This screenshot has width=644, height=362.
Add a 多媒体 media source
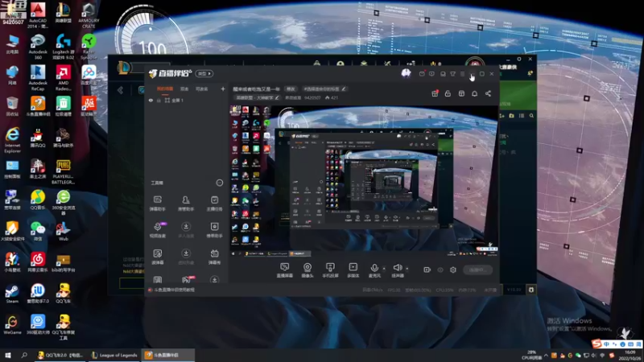353,270
